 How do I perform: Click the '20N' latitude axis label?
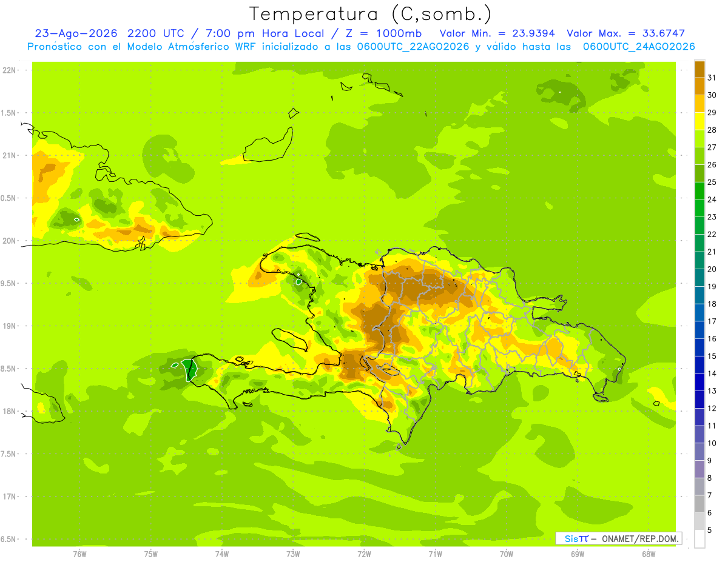point(10,241)
